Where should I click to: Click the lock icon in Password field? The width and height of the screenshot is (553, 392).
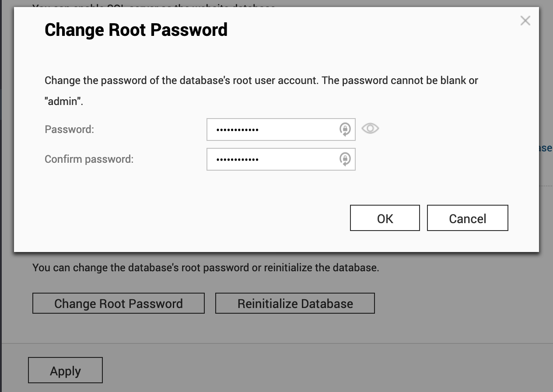coord(345,129)
